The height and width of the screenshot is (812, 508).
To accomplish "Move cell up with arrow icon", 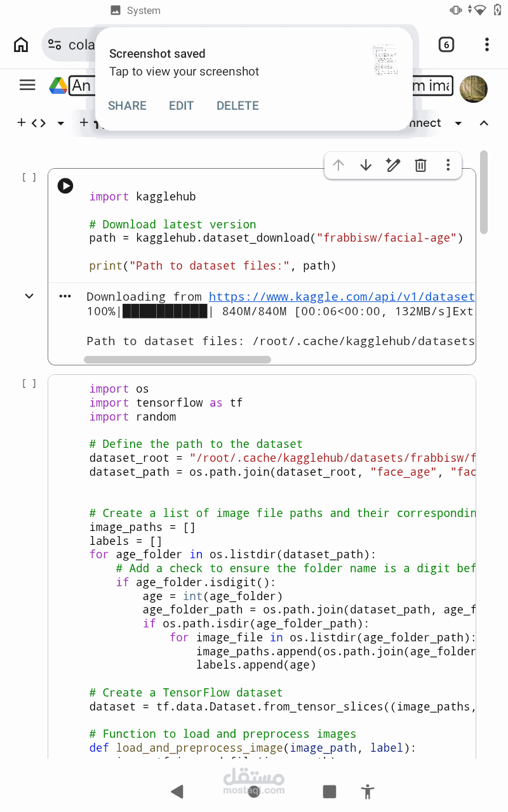I will tap(338, 166).
